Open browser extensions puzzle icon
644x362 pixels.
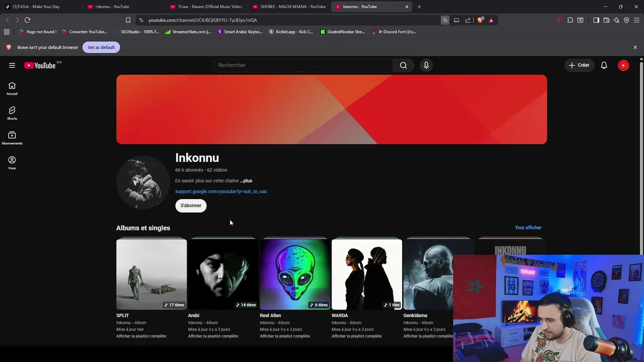pyautogui.click(x=570, y=20)
